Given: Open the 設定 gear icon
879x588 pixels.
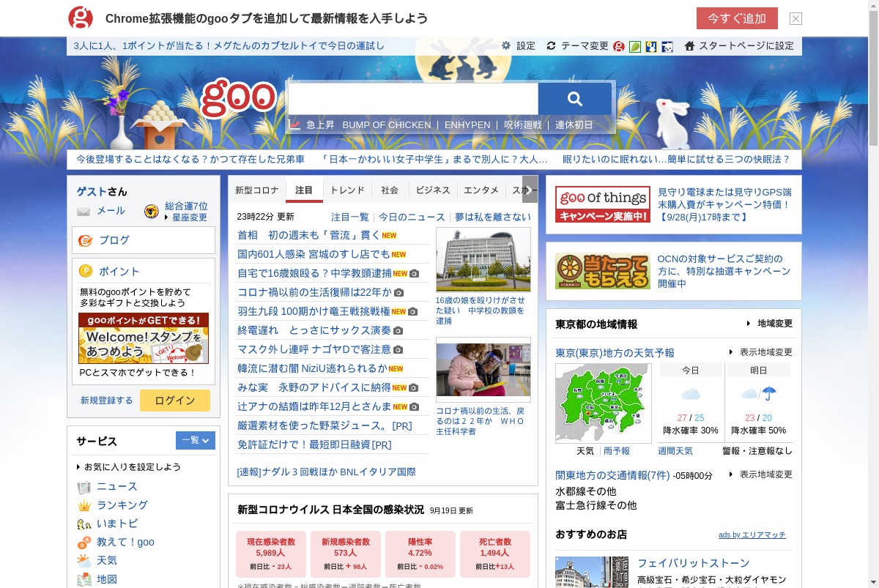Looking at the screenshot, I should click(506, 45).
